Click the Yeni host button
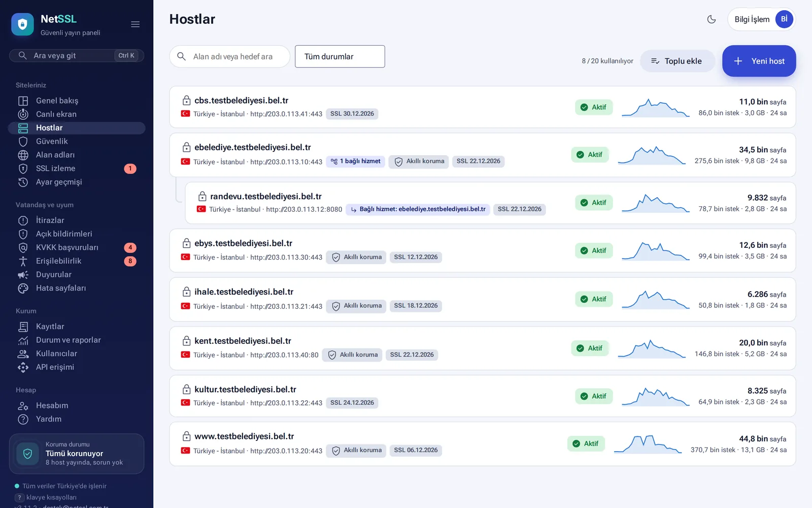This screenshot has width=812, height=508. [x=759, y=61]
